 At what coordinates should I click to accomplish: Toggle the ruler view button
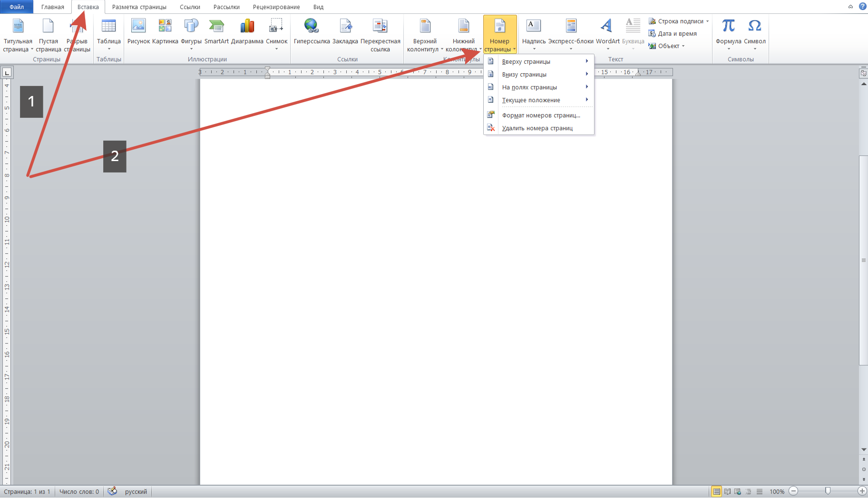[x=863, y=73]
